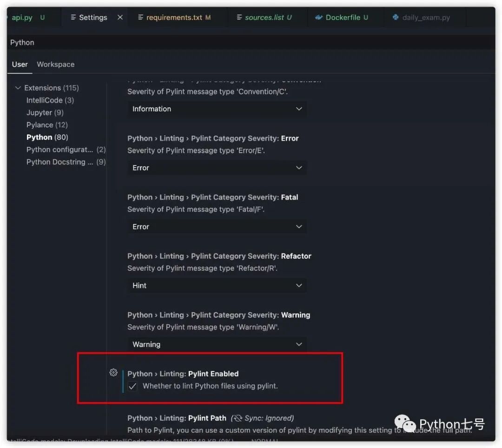Click the Pylint Category Severity: Refactor title
502x448 pixels.
(219, 257)
